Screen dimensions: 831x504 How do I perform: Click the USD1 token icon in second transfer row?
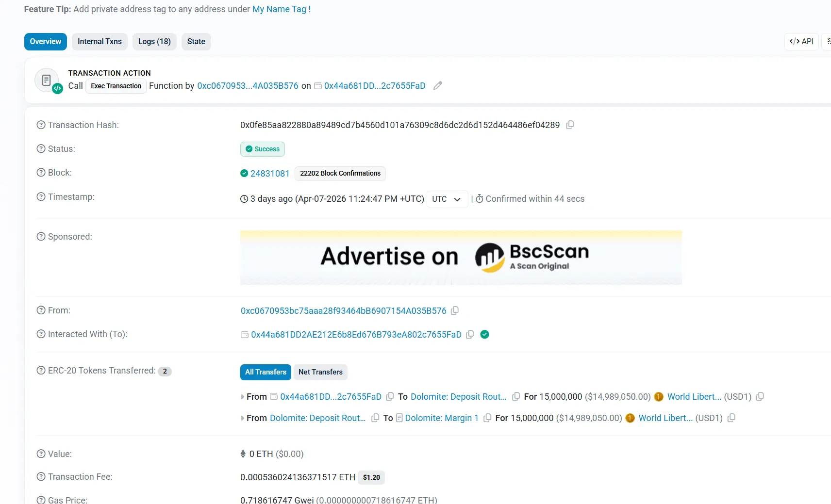tap(630, 418)
